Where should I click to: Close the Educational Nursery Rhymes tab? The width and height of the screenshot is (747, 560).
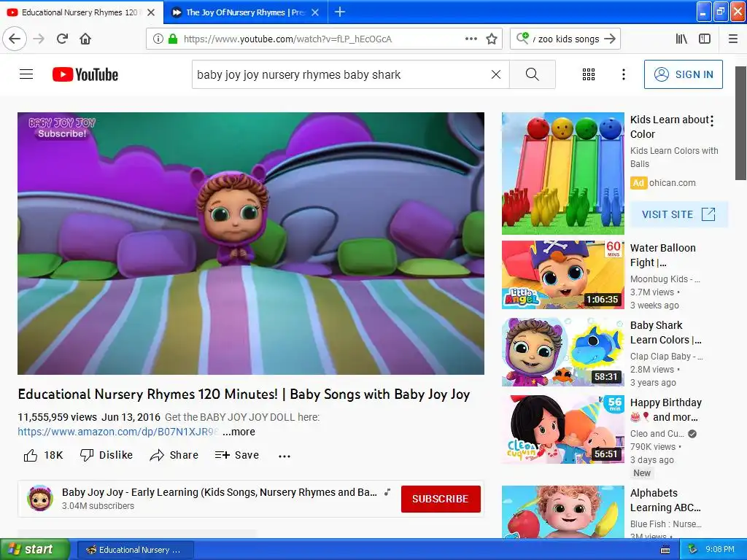coord(151,12)
